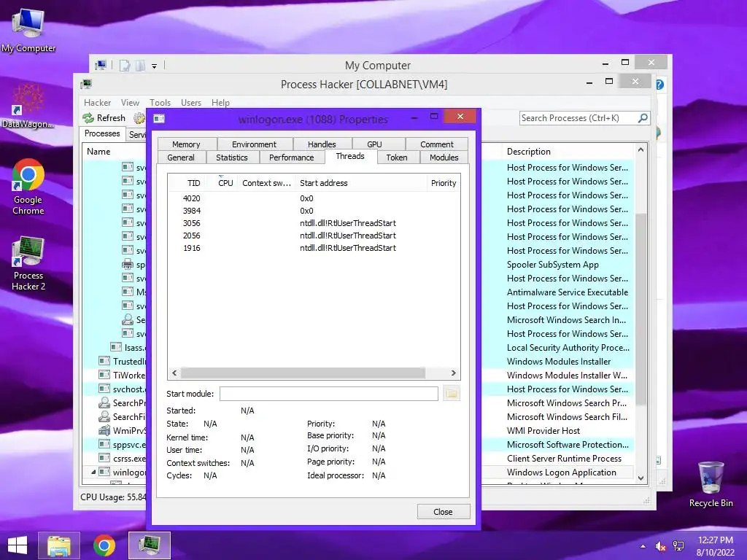747x560 pixels.
Task: Select thread with TID 1916
Action: click(x=314, y=248)
